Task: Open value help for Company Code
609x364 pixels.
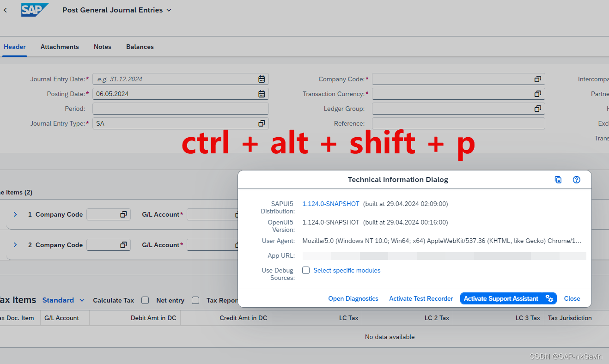Action: pos(537,79)
